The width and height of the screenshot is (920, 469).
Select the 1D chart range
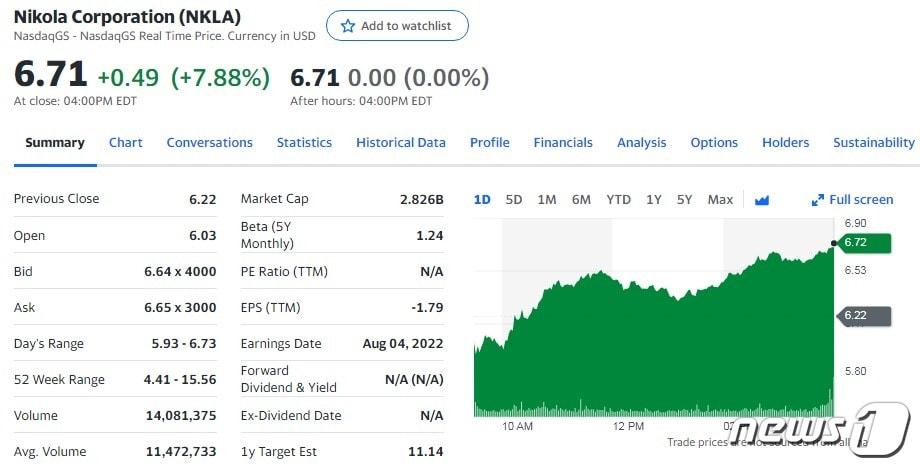pyautogui.click(x=482, y=200)
